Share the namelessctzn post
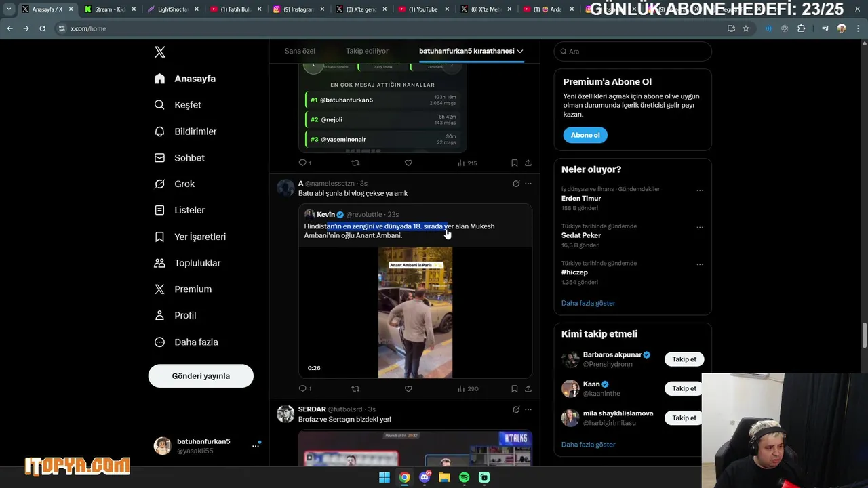Image resolution: width=868 pixels, height=488 pixels. point(528,389)
